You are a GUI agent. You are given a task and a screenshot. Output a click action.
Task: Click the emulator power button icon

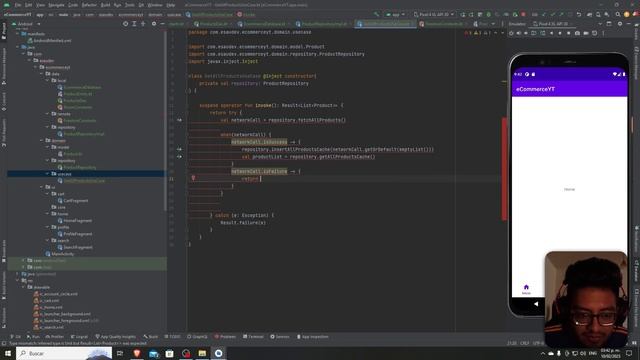coord(511,33)
